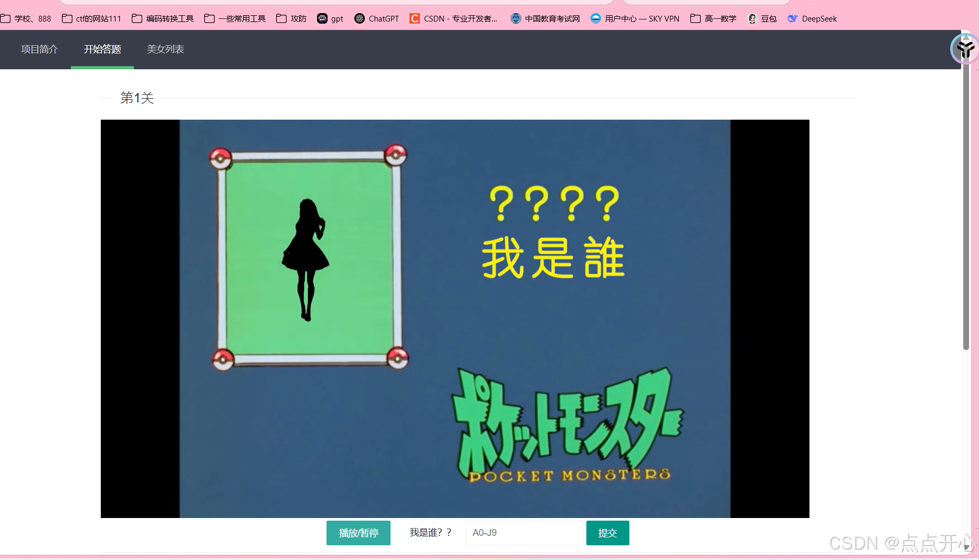Image resolution: width=979 pixels, height=560 pixels.
Task: Click the scrollbar down arrow
Action: (966, 547)
